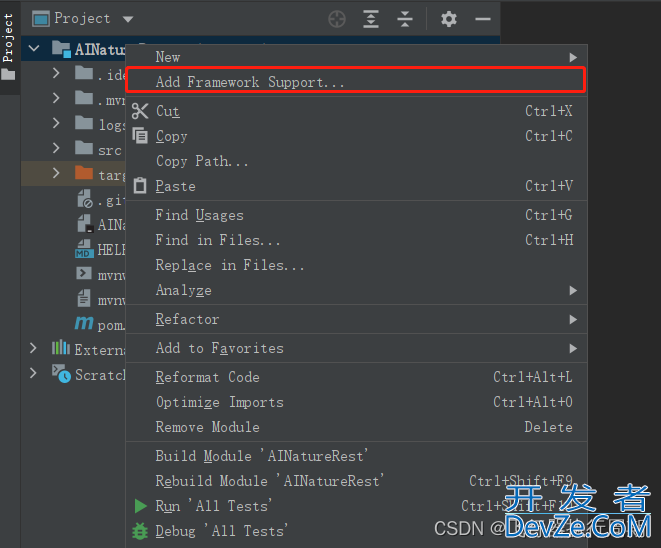
Task: Select Find Usages menu entry
Action: coord(356,215)
